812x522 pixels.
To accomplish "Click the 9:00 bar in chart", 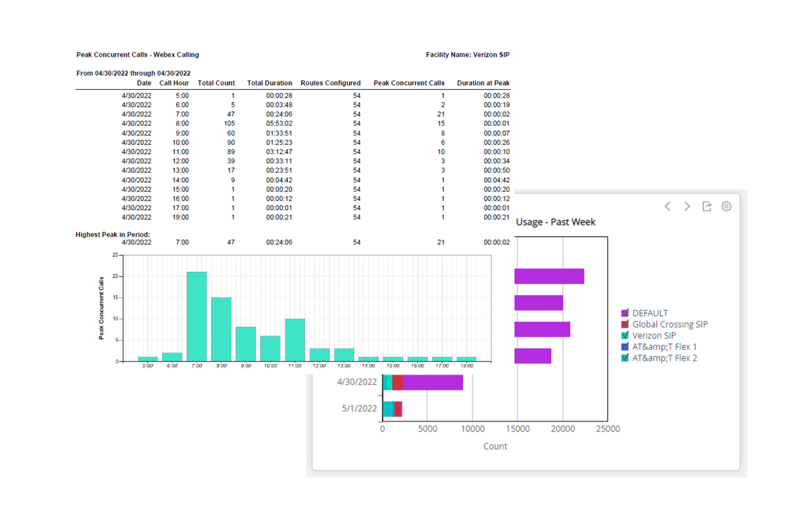I will click(246, 344).
